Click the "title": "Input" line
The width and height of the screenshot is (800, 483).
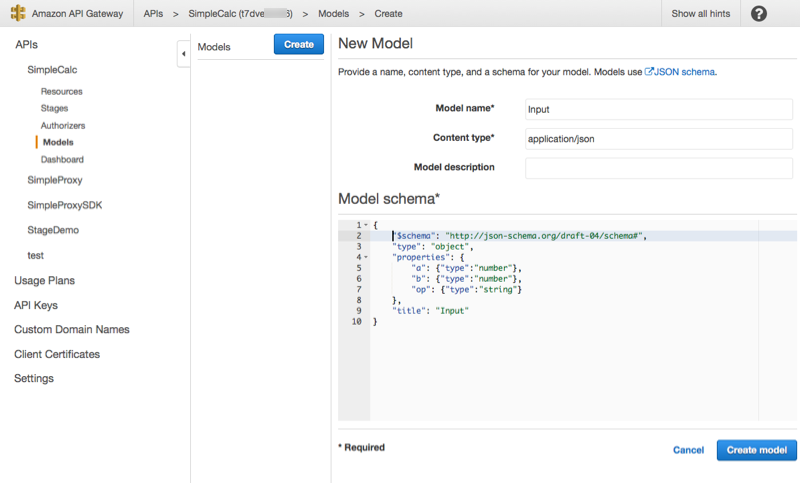(430, 311)
